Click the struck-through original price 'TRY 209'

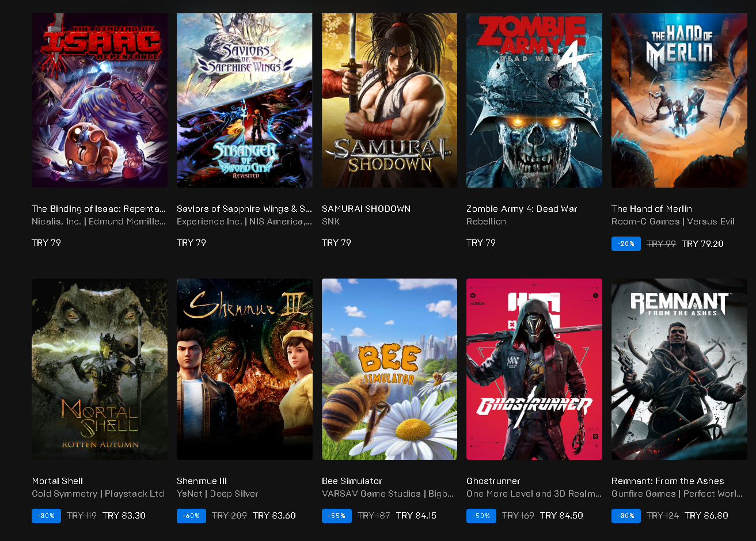coord(229,516)
